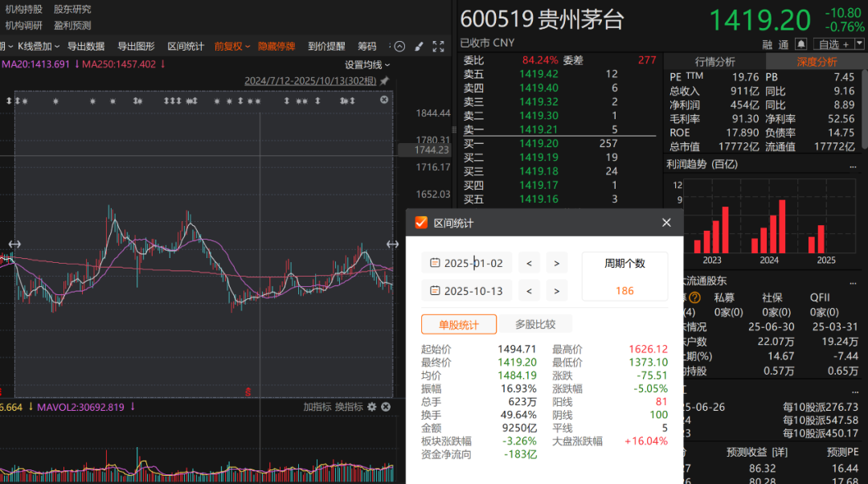Open the 设置均线 moving average dropdown

click(x=367, y=64)
